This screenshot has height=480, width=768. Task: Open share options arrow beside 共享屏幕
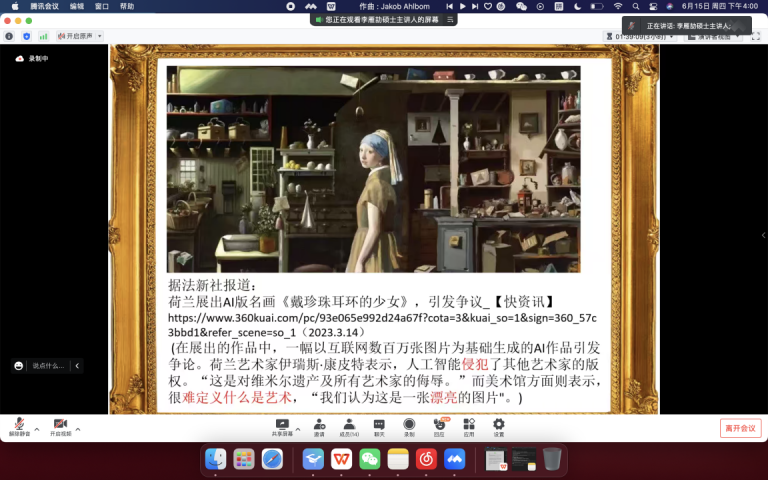coord(298,430)
